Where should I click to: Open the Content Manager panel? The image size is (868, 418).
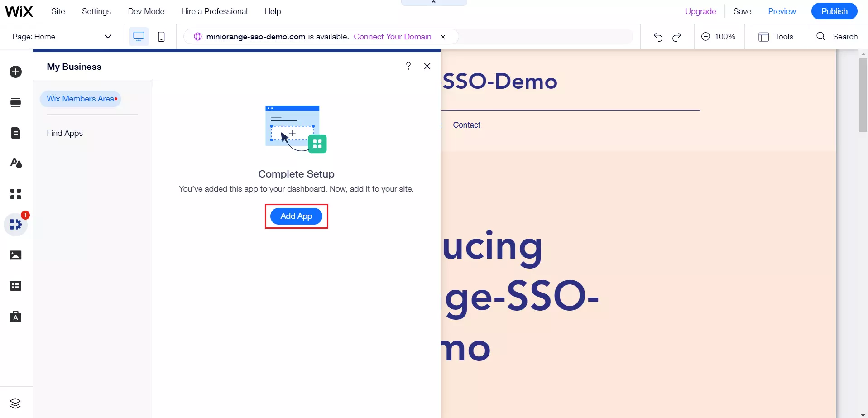click(16, 286)
